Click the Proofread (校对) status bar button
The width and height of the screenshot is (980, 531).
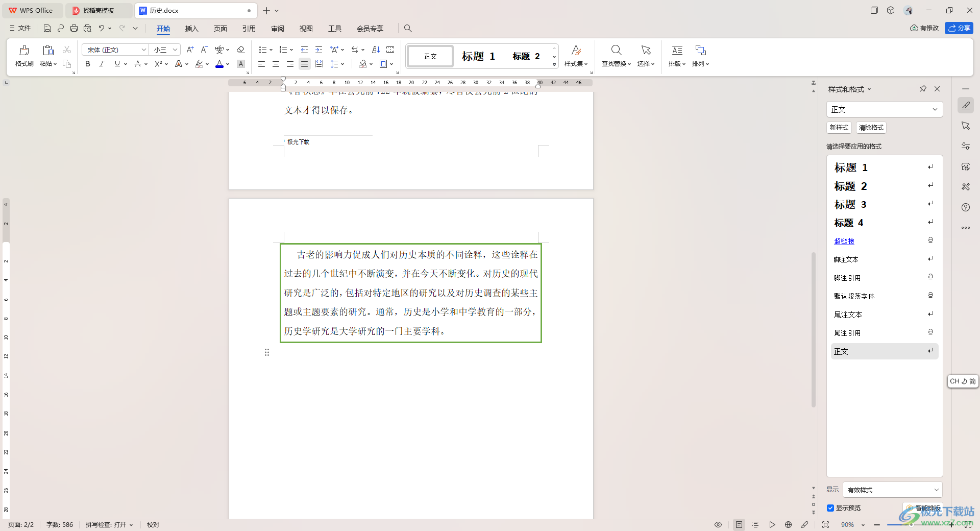click(153, 525)
